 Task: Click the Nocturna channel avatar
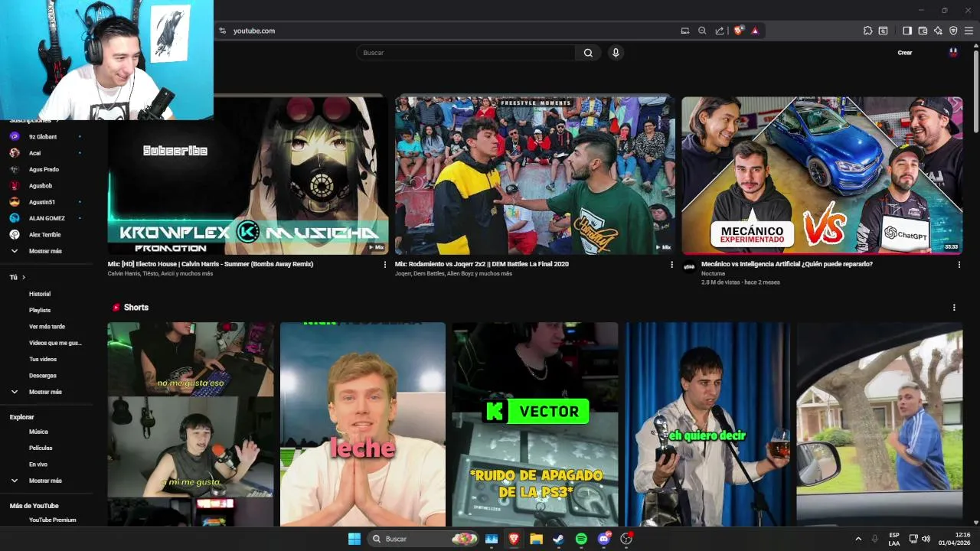[689, 267]
